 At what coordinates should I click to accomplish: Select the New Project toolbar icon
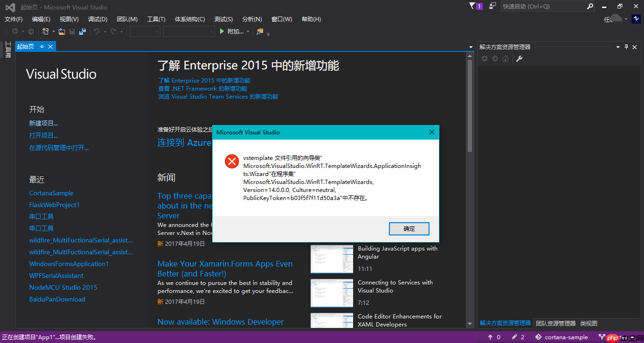tap(45, 31)
